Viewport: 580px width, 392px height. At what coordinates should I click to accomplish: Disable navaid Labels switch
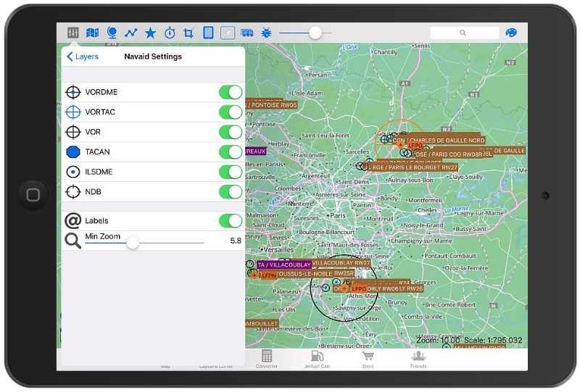231,221
